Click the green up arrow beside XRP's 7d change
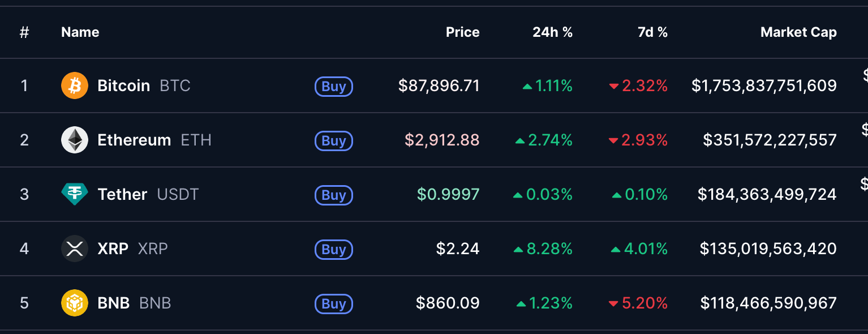The width and height of the screenshot is (868, 334). (616, 249)
